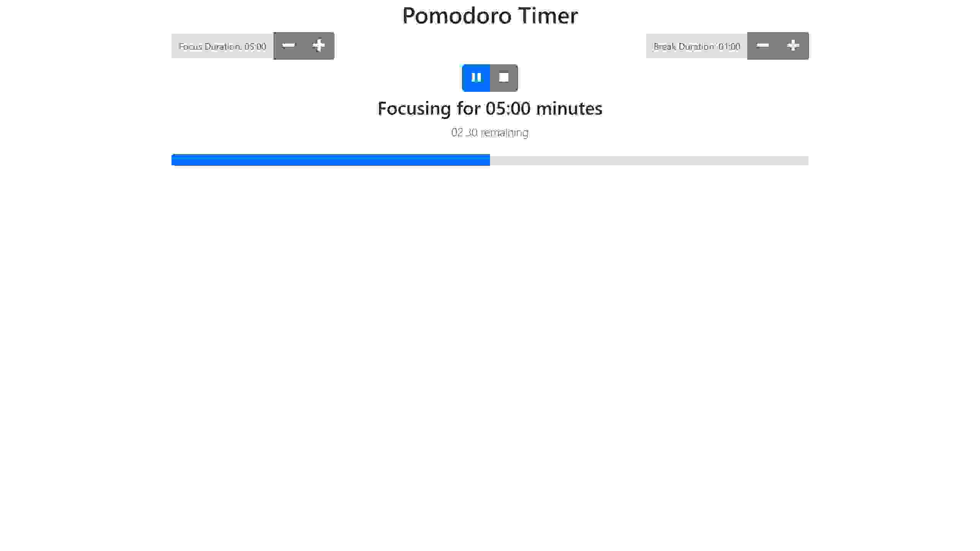Click remaining time display 02:30

click(490, 132)
